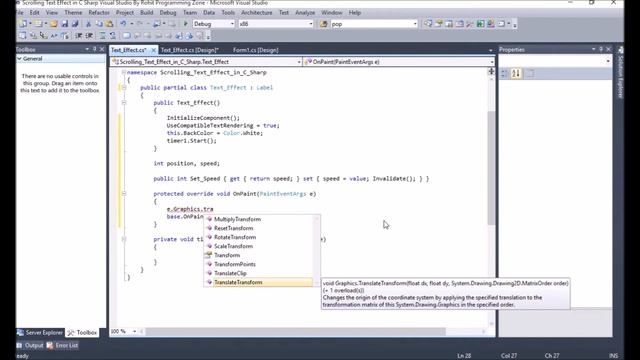Open the Undo history dropdown arrow
This screenshot has height=360, width=640.
tap(131, 24)
